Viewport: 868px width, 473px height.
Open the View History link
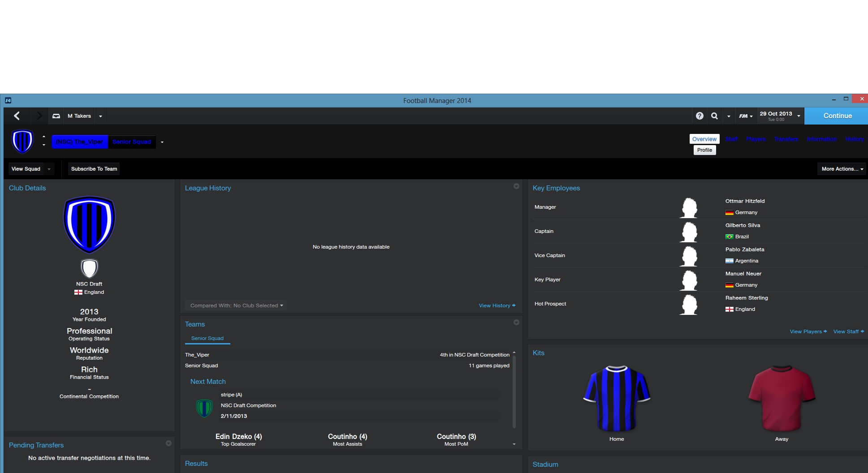[497, 305]
